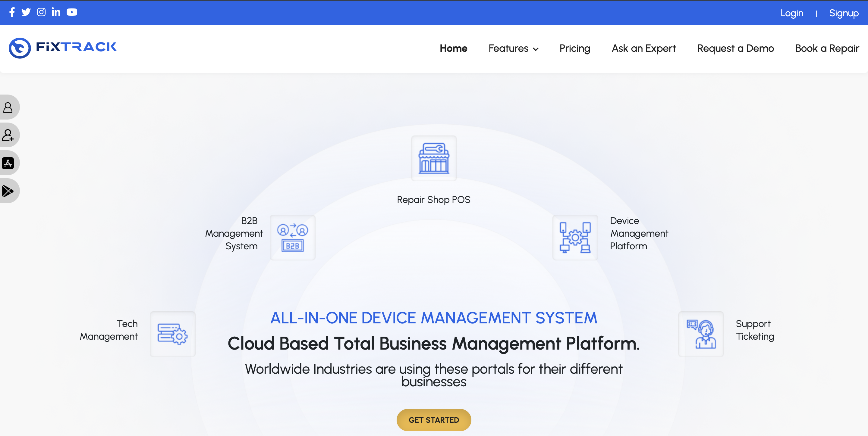Image resolution: width=868 pixels, height=436 pixels.
Task: Select the Repair Shop POS icon
Action: click(434, 158)
